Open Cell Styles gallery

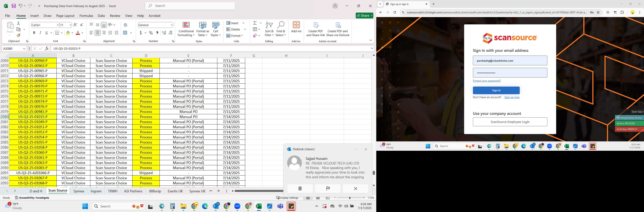tap(216, 29)
